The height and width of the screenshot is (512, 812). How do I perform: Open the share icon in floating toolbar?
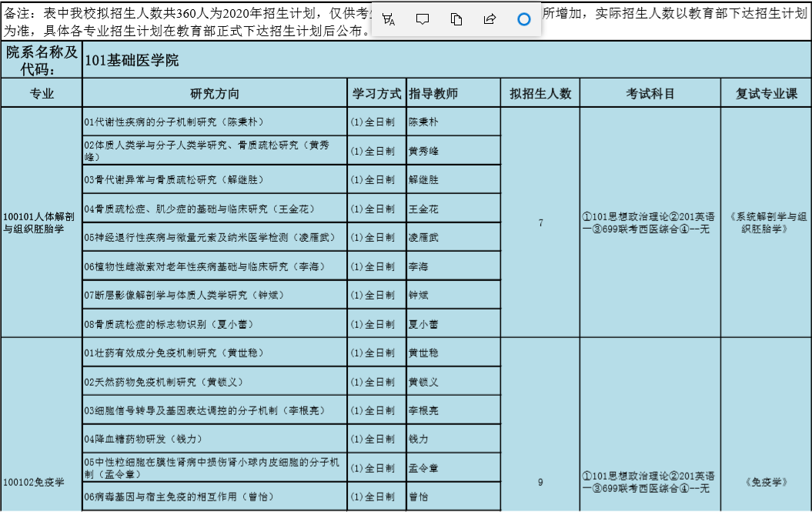(490, 19)
